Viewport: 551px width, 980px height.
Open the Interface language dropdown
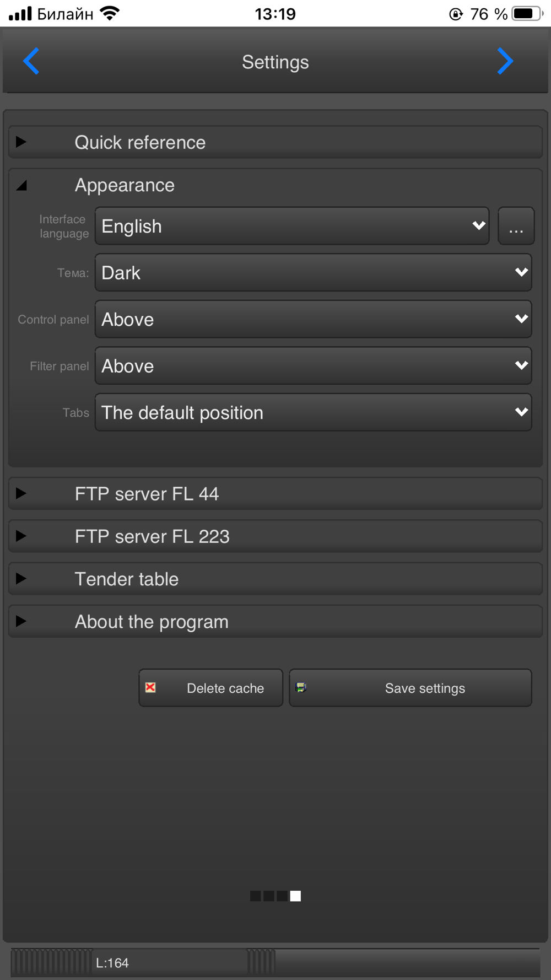[292, 226]
